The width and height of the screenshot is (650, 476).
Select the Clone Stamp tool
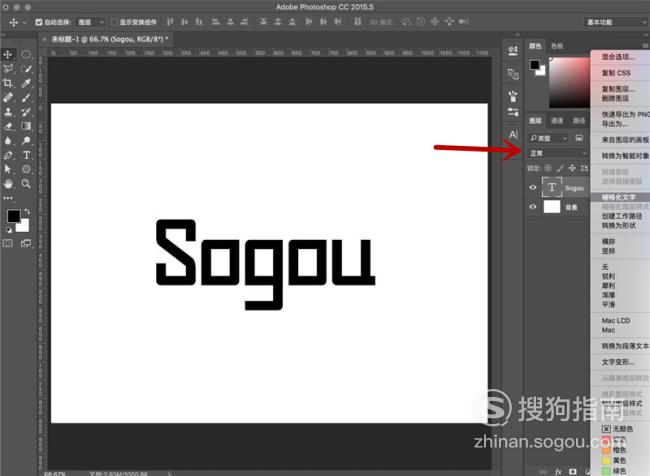pyautogui.click(x=8, y=112)
